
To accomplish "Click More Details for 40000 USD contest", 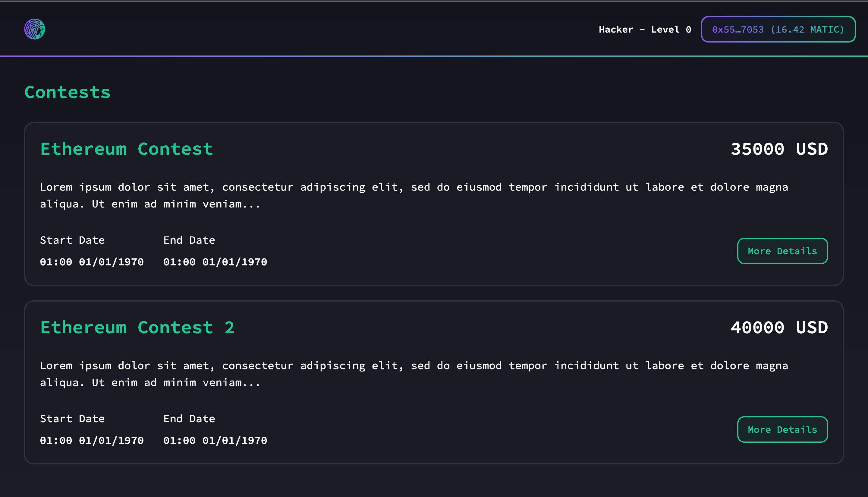I will pyautogui.click(x=782, y=429).
